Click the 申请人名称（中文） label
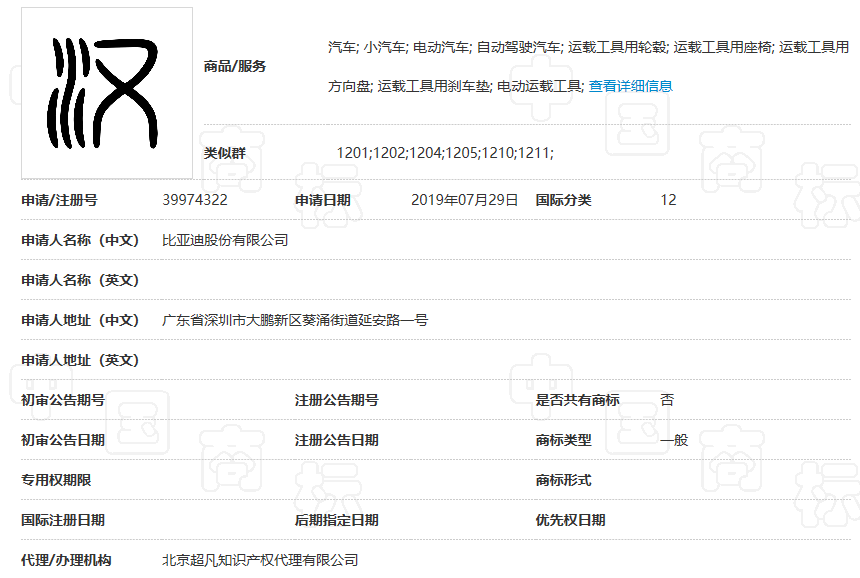Viewport: 860px width, 578px height. coord(80,240)
